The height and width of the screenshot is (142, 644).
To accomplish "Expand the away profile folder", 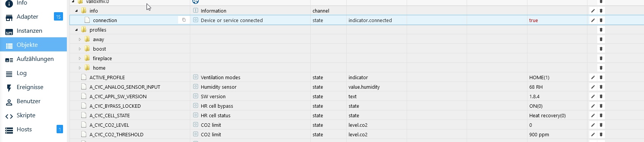I will (80, 39).
